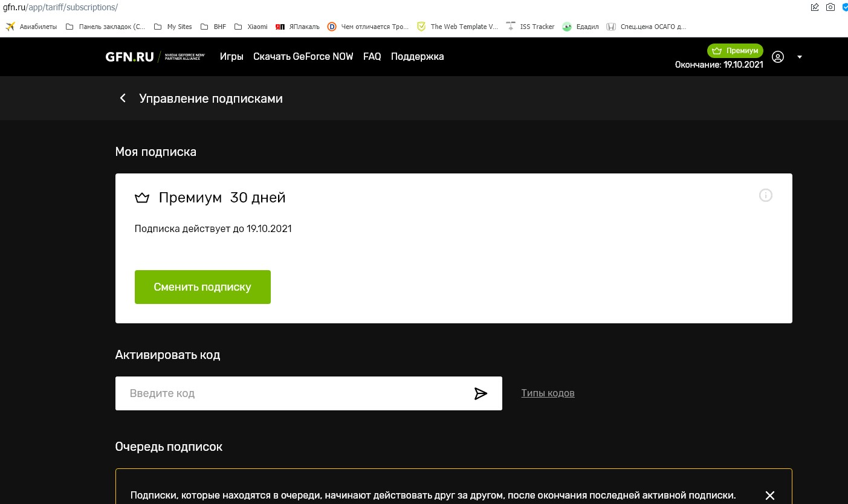Open the ЯПлакалъ bookmark
This screenshot has width=848, height=504.
[x=297, y=27]
